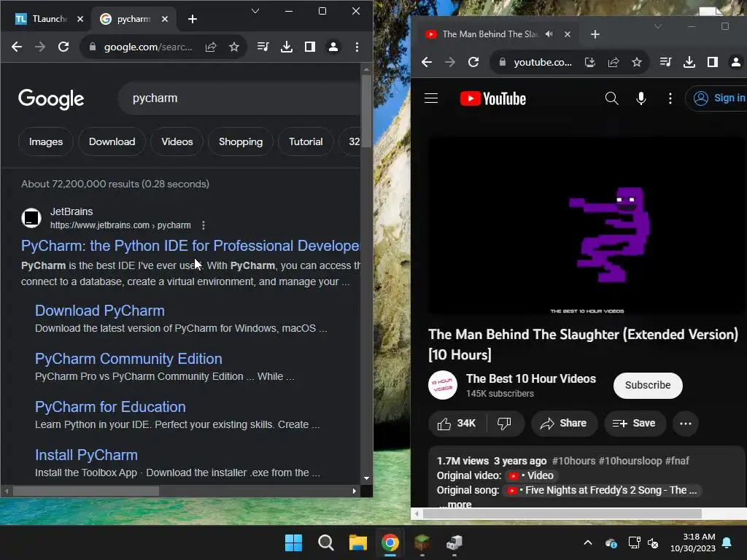Save video to playlist
This screenshot has width=747, height=560.
click(635, 424)
